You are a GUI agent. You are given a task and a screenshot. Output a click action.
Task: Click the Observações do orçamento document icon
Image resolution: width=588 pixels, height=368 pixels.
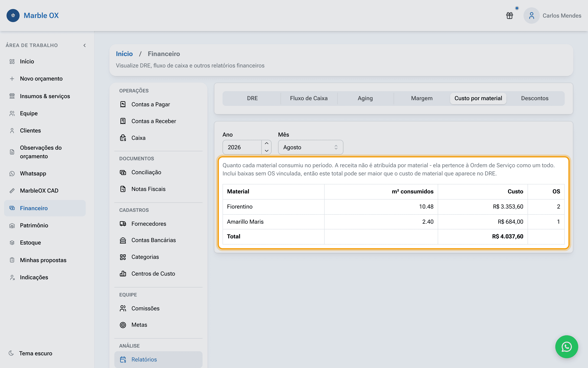[12, 152]
